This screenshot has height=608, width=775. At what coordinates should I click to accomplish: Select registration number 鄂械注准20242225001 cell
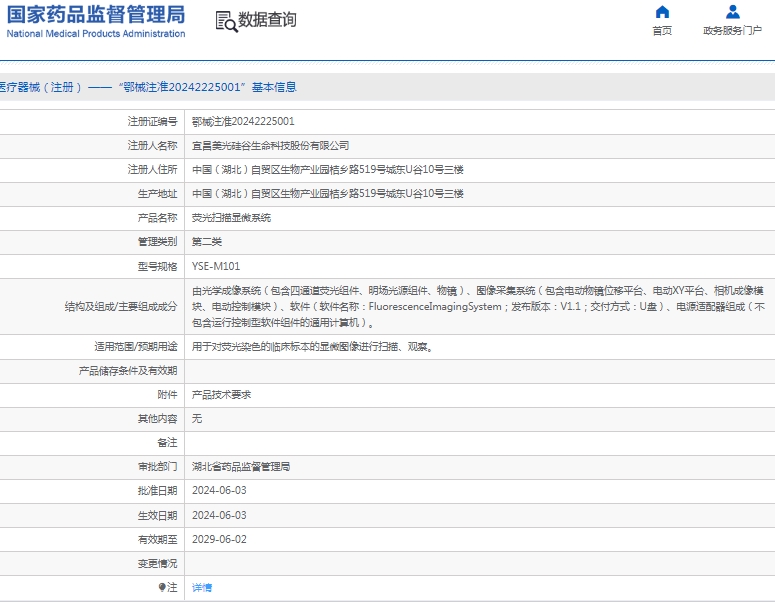click(243, 121)
